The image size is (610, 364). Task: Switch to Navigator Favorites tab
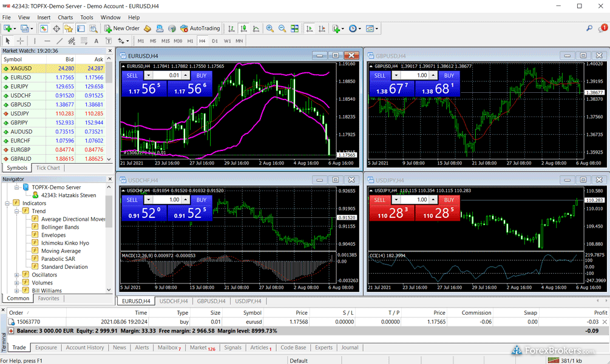(x=49, y=298)
